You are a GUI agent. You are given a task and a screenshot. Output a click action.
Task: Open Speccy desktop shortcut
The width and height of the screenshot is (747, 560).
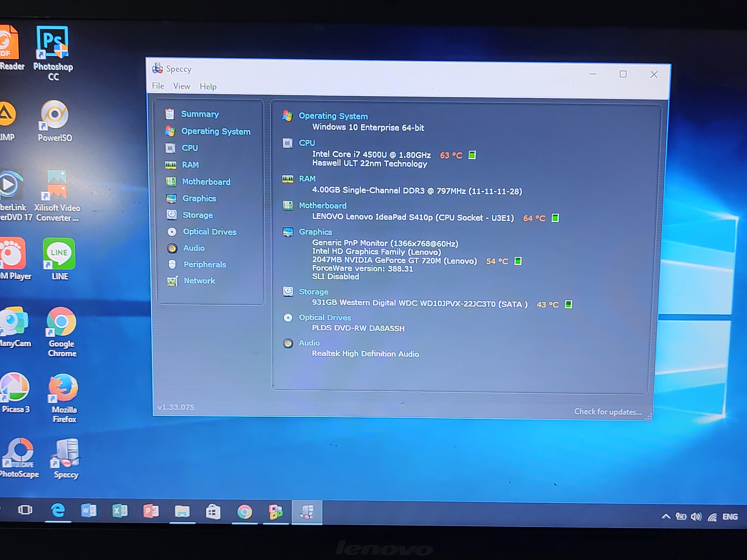click(66, 458)
